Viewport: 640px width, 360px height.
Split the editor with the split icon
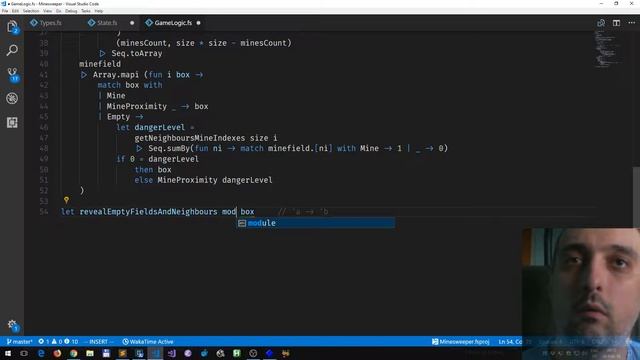point(616,23)
